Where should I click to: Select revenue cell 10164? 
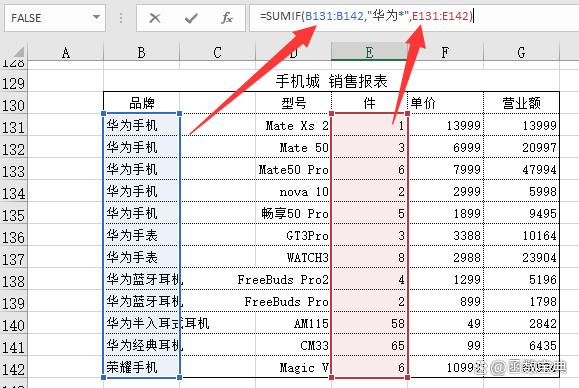(x=521, y=235)
